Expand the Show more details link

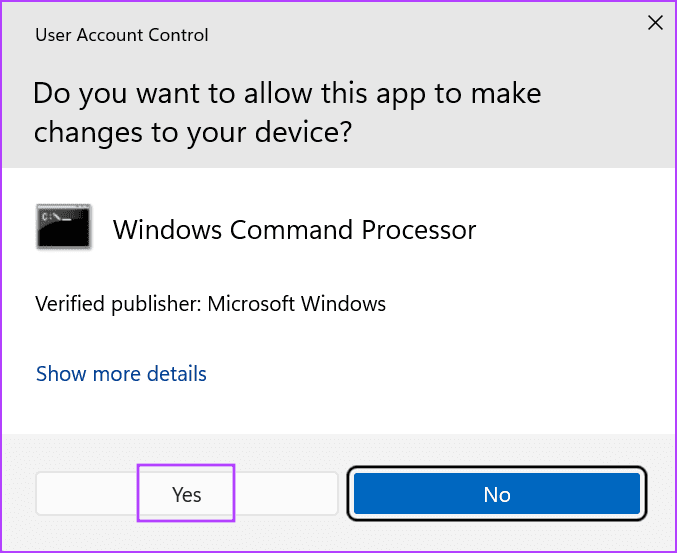point(121,374)
